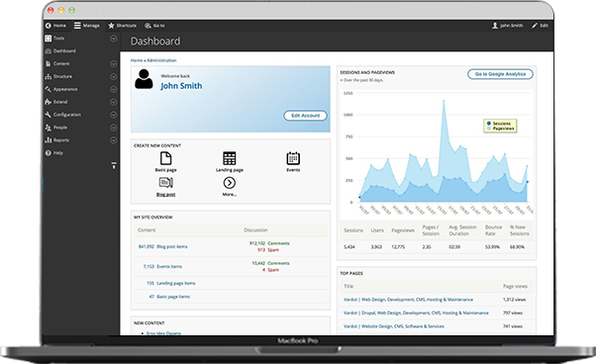Screen dimensions: 596x364
Task: Expand the Structure menu chevron
Action: click(113, 77)
